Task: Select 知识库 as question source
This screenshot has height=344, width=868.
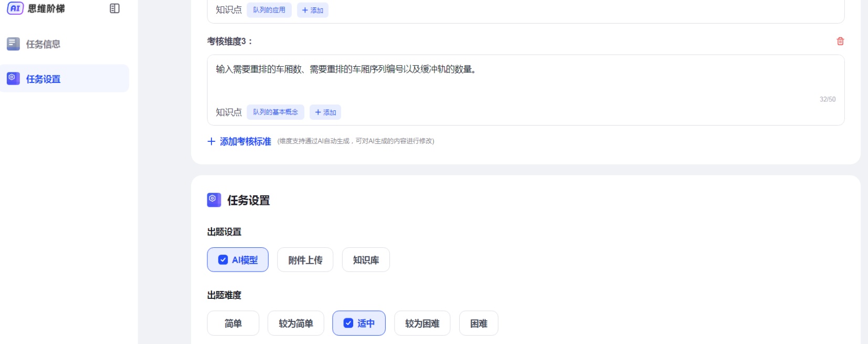Action: click(366, 260)
